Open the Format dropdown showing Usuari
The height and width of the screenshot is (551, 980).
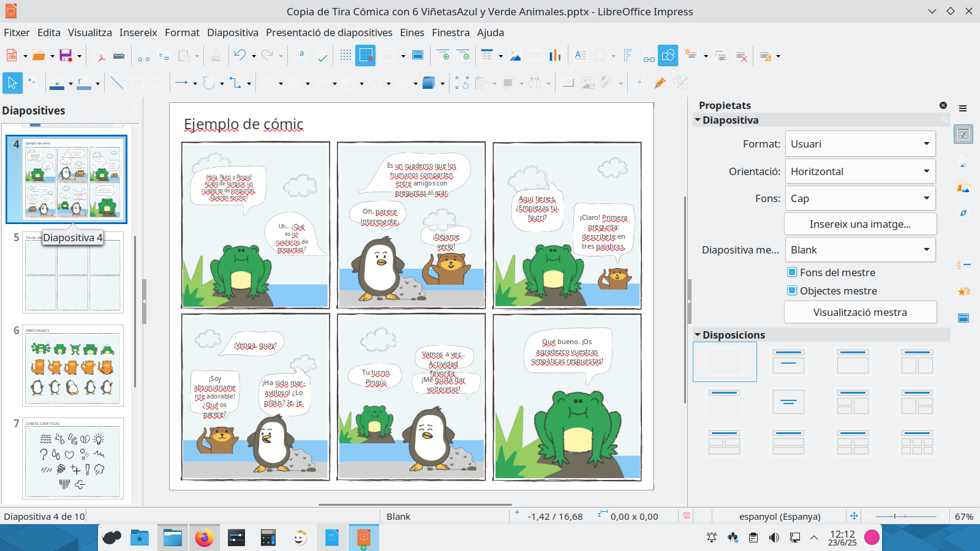point(860,144)
